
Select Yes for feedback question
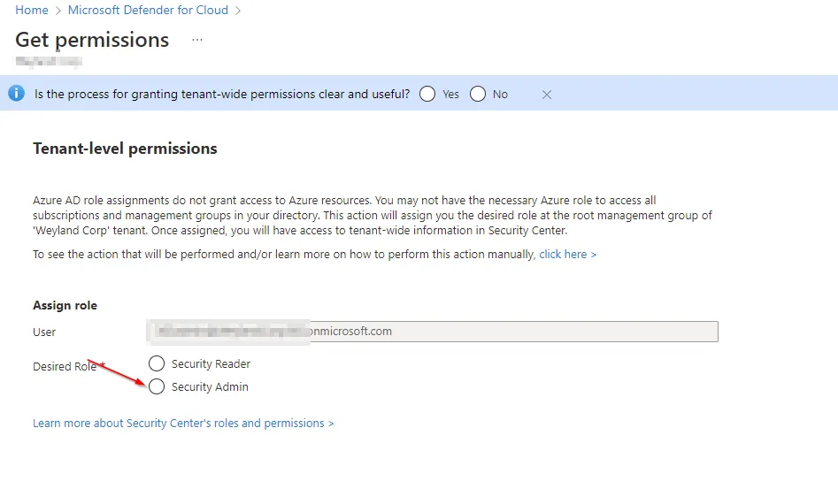tap(427, 94)
